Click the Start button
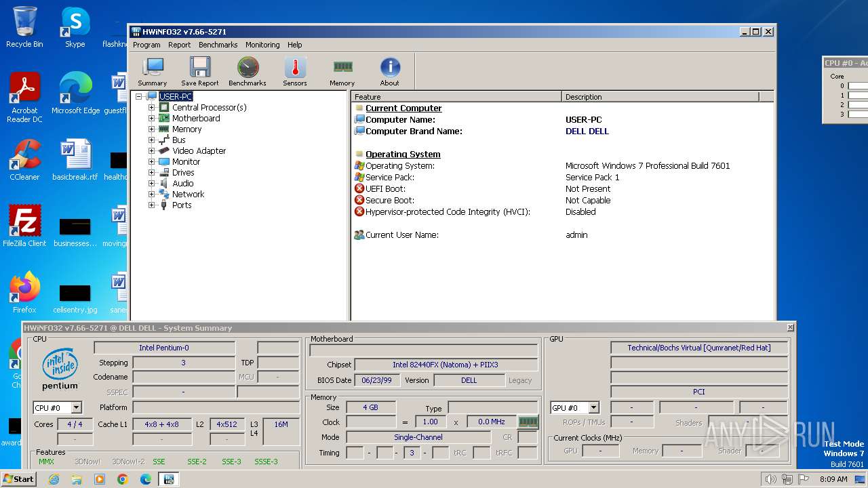The width and height of the screenshot is (868, 488). [x=19, y=479]
